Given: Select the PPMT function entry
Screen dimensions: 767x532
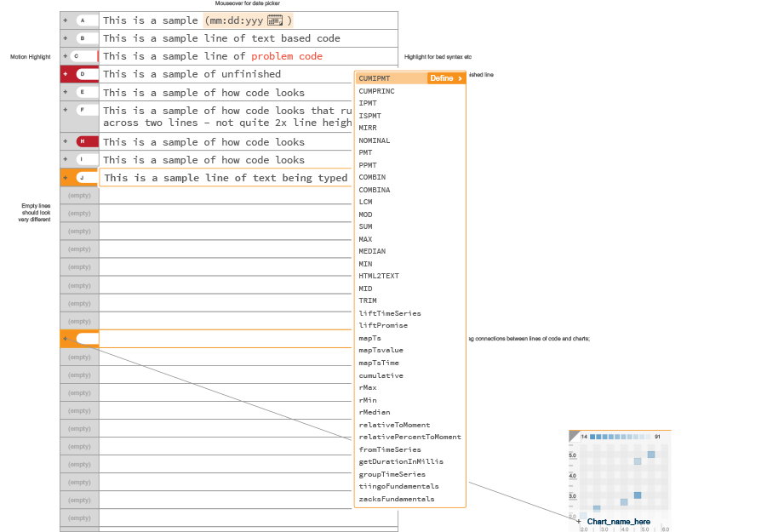Looking at the screenshot, I should [x=368, y=165].
